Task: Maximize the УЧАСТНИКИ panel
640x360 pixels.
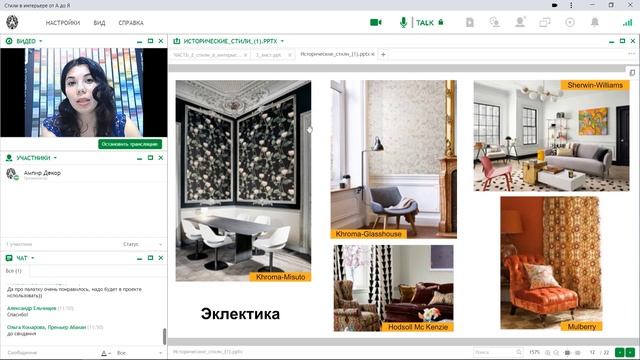Action: pos(150,158)
